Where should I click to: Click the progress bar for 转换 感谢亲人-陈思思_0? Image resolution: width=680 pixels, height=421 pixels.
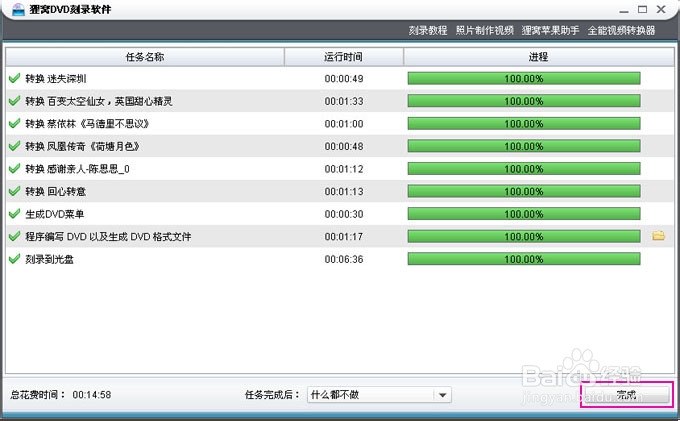[524, 169]
